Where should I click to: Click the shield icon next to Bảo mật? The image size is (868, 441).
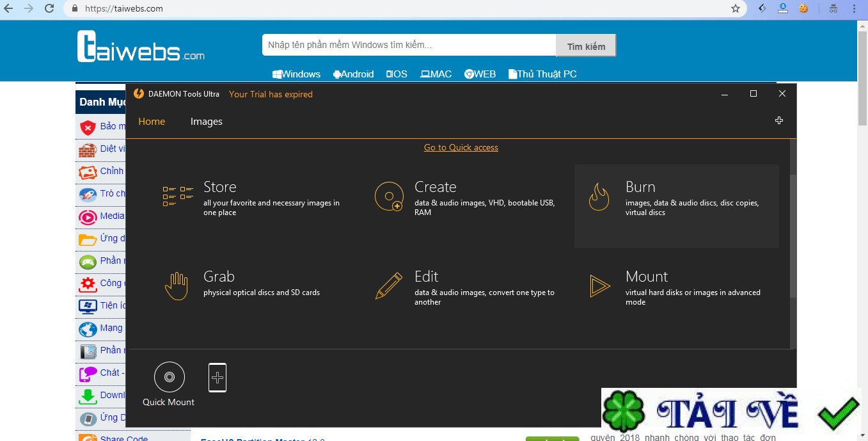[87, 126]
